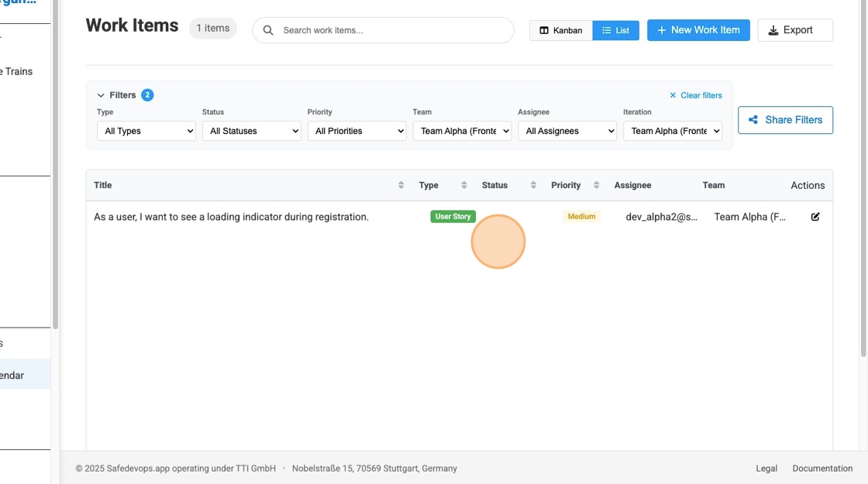Click the X icon beside Clear filters
This screenshot has width=868, height=484.
(x=673, y=95)
